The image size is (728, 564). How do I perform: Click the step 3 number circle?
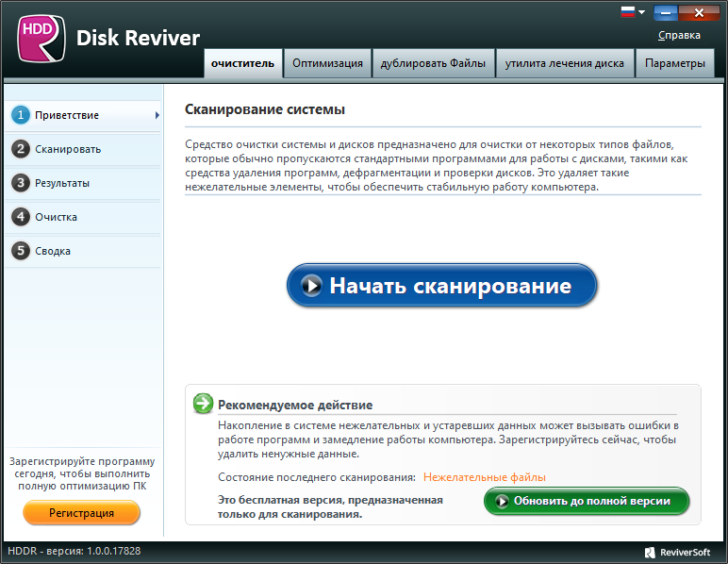tap(21, 183)
